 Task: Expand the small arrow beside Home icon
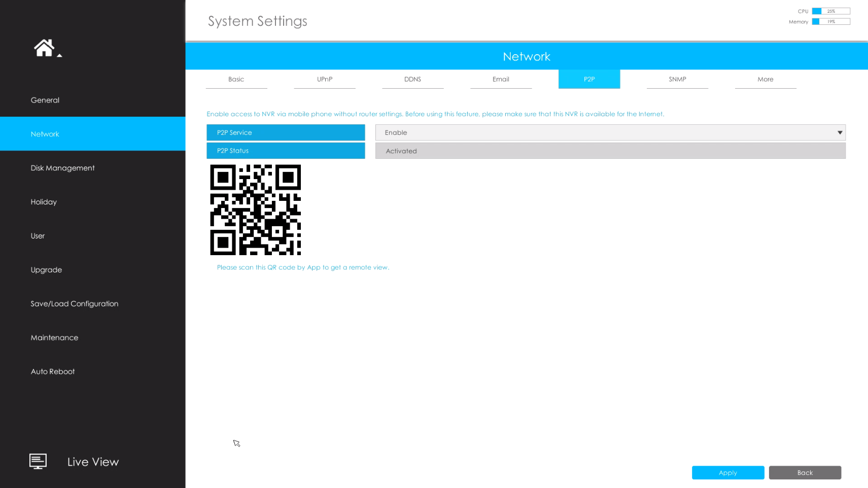(59, 55)
